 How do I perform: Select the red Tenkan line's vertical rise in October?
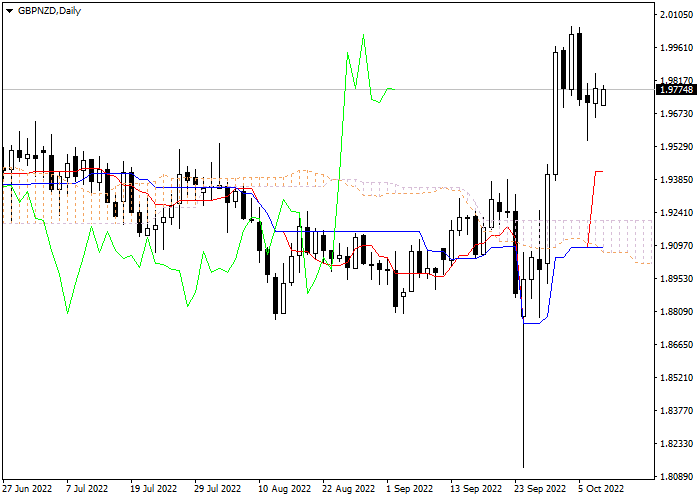(x=592, y=208)
